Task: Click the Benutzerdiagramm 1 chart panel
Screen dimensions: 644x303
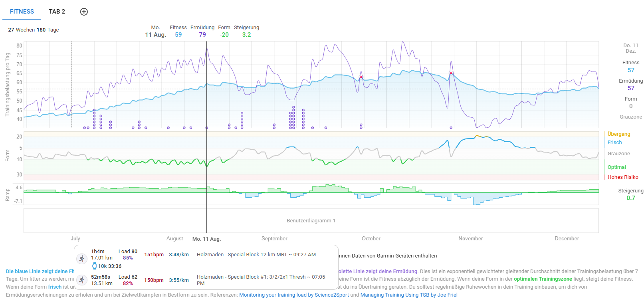Action: coord(311,220)
